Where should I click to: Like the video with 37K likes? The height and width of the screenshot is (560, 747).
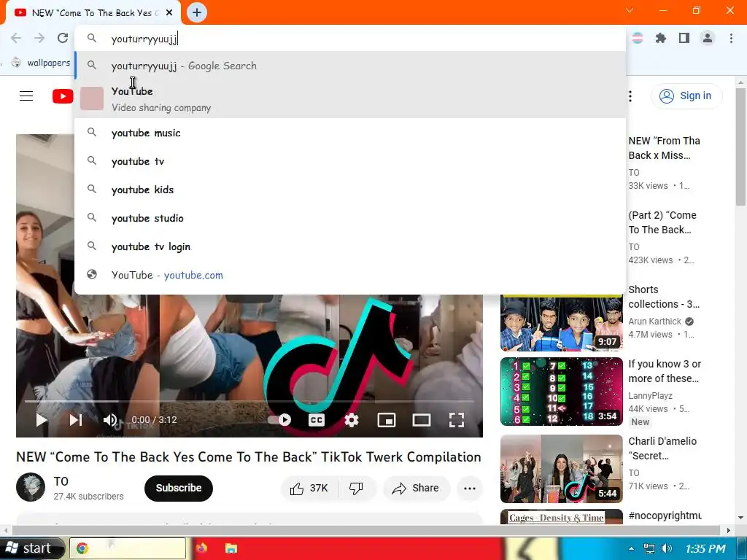[309, 489]
